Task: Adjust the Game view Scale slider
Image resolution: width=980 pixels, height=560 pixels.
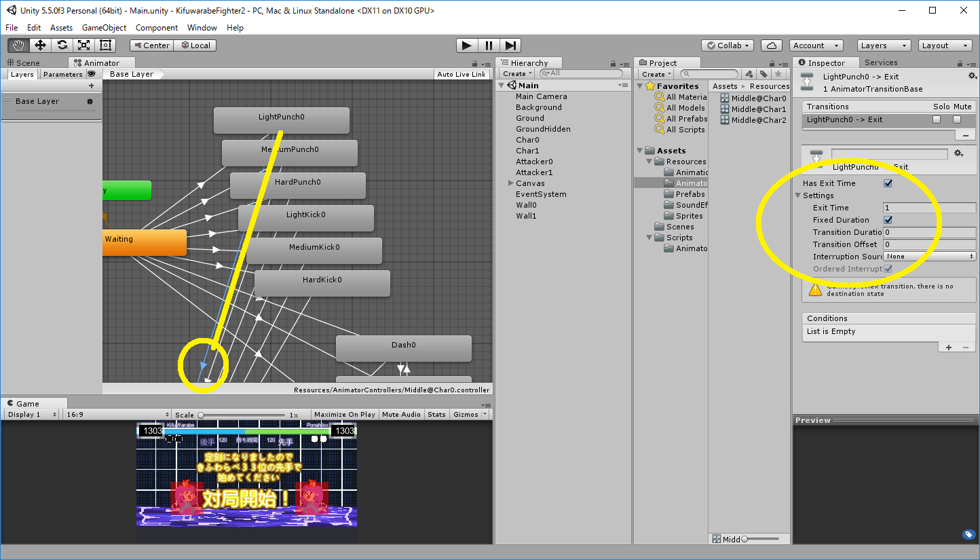Action: [242, 415]
